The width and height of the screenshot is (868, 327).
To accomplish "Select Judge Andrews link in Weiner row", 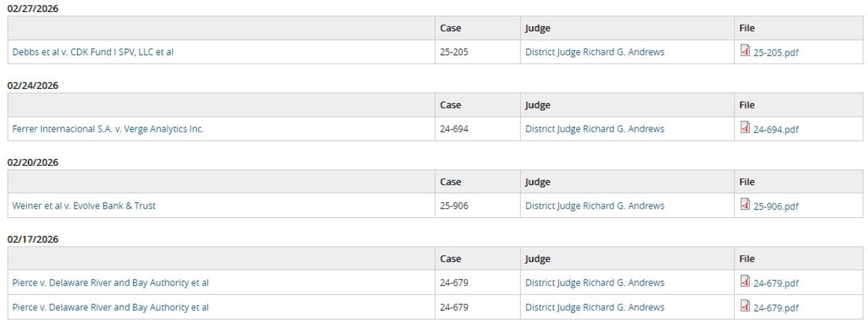I will 594,206.
